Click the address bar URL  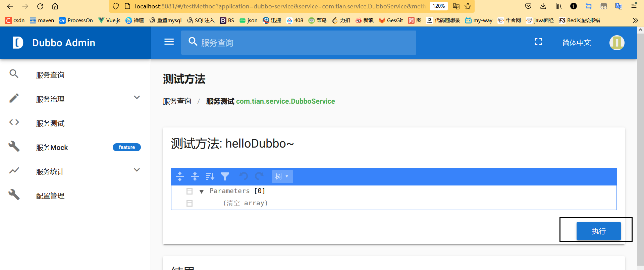point(280,6)
